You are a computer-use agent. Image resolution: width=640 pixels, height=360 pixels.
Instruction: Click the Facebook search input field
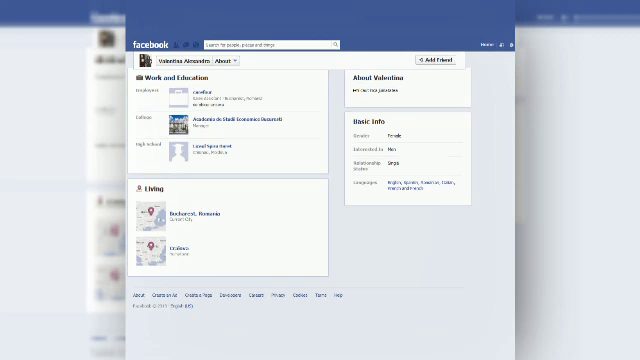coord(268,44)
